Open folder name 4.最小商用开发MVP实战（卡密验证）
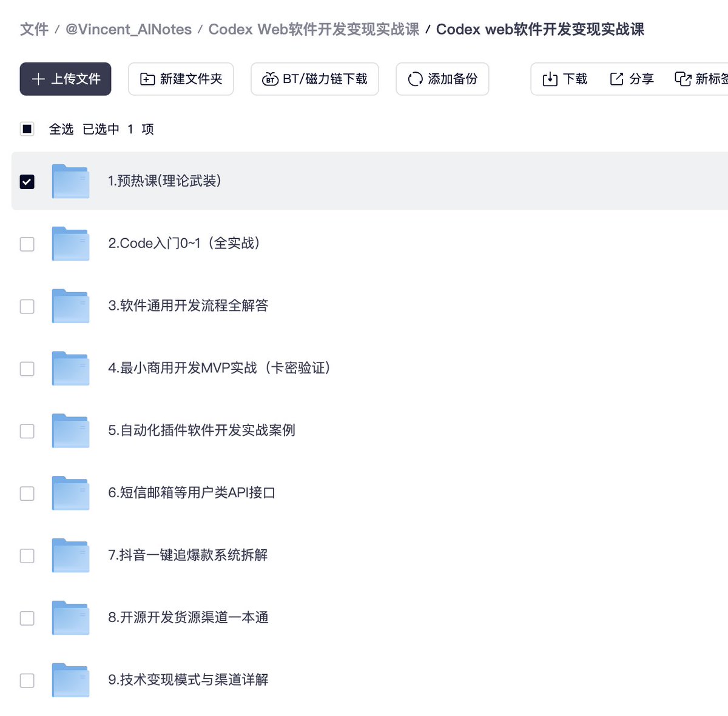728x716 pixels. pyautogui.click(x=220, y=368)
